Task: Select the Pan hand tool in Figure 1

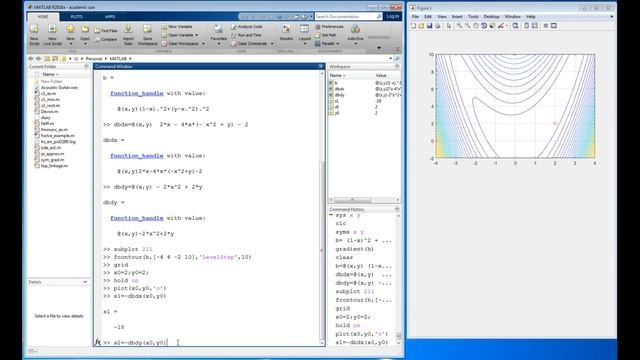Action: (x=476, y=26)
